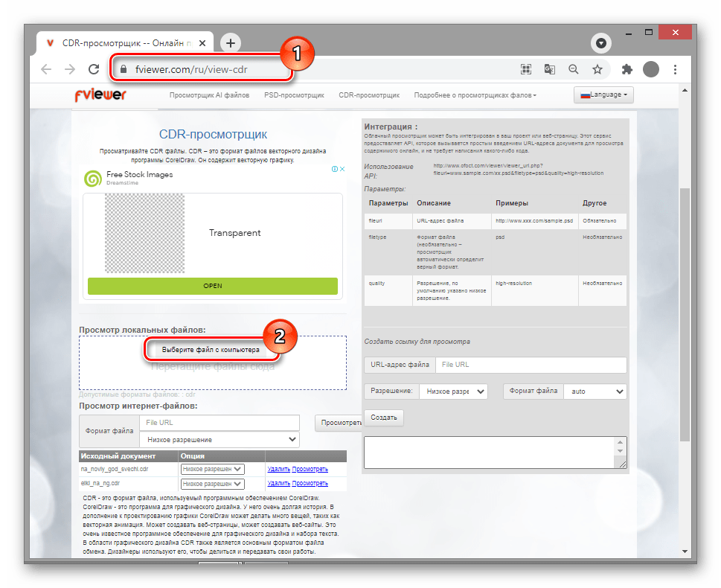Click the page vertical scrollbar thumb

point(685,315)
